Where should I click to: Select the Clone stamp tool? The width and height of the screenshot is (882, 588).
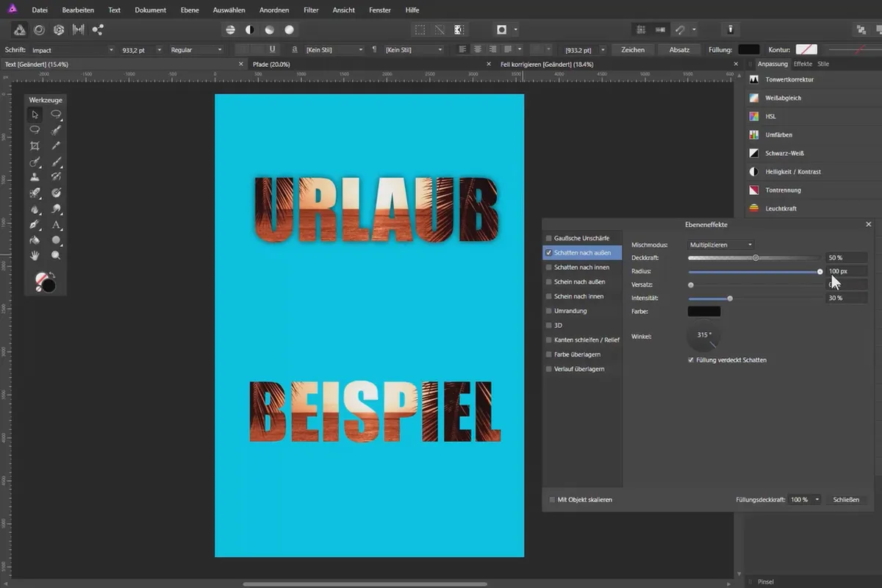pos(35,177)
